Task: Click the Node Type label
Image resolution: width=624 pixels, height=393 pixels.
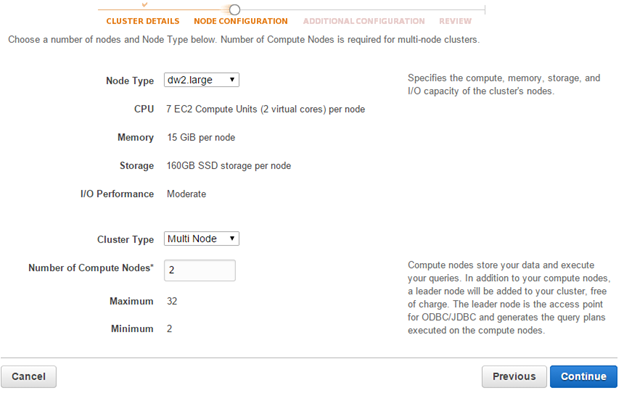Action: coord(130,81)
